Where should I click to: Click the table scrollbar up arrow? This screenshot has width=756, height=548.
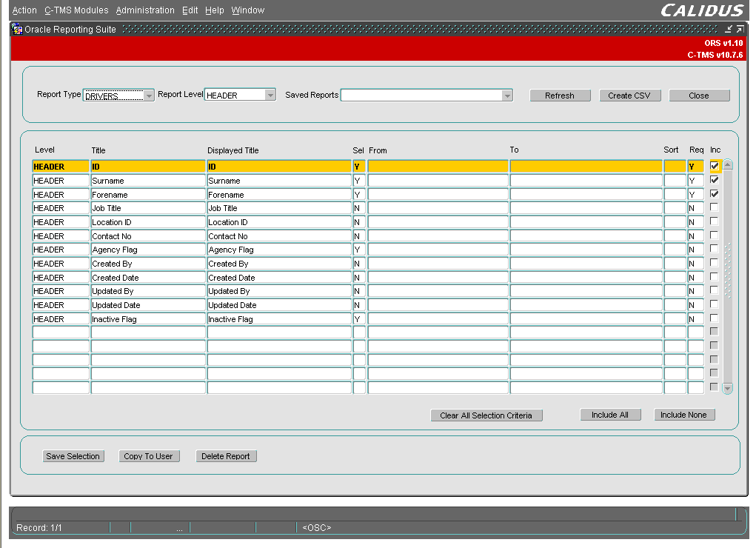pyautogui.click(x=728, y=165)
